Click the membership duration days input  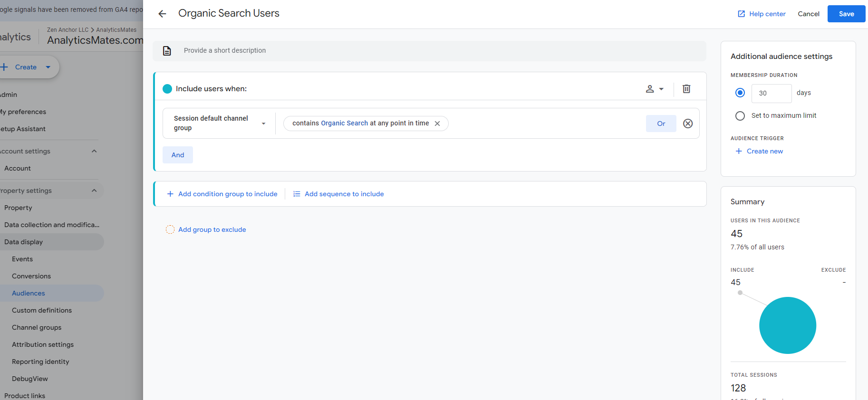[x=772, y=93]
